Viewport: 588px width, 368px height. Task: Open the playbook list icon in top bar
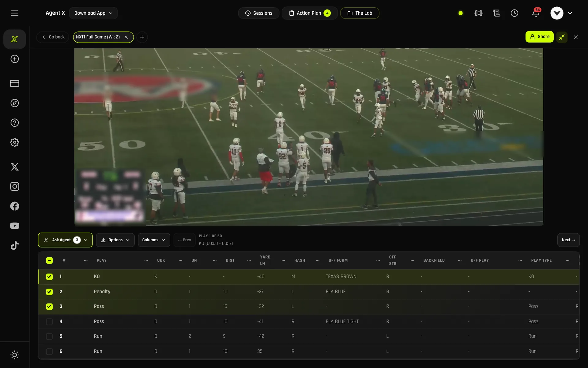tap(496, 13)
